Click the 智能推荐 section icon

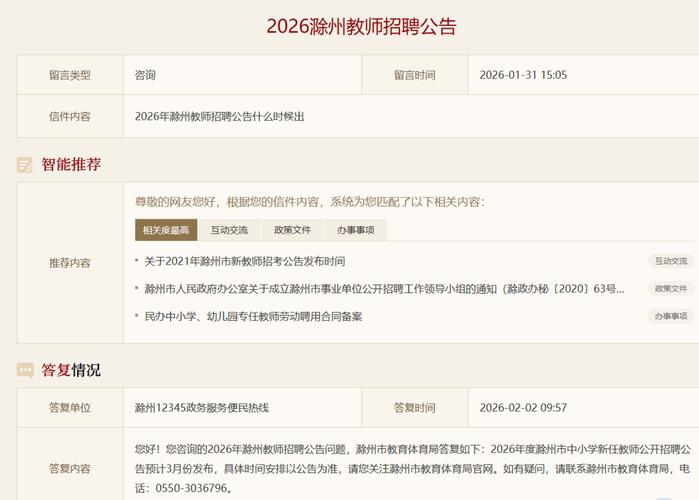coord(25,165)
